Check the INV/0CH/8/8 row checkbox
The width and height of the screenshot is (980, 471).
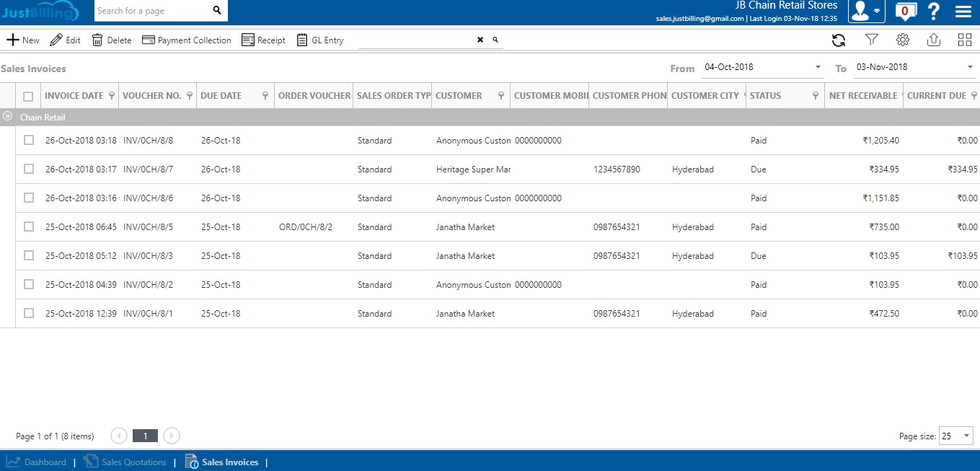point(29,140)
